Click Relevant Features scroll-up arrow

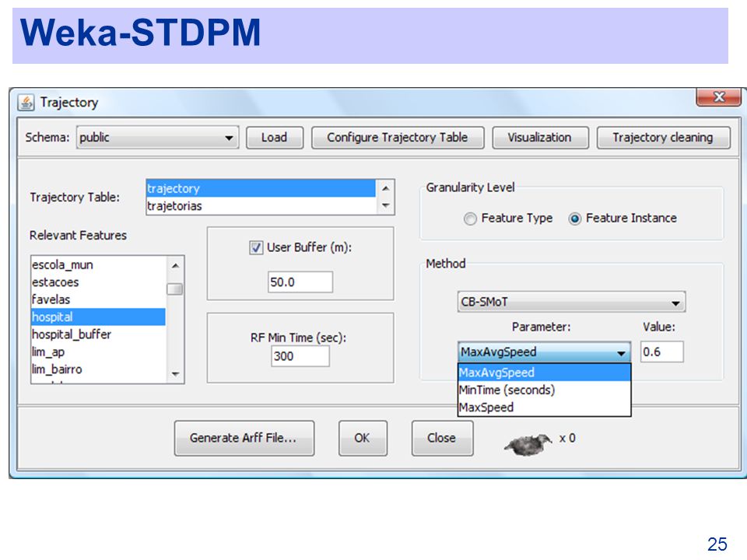click(x=175, y=265)
